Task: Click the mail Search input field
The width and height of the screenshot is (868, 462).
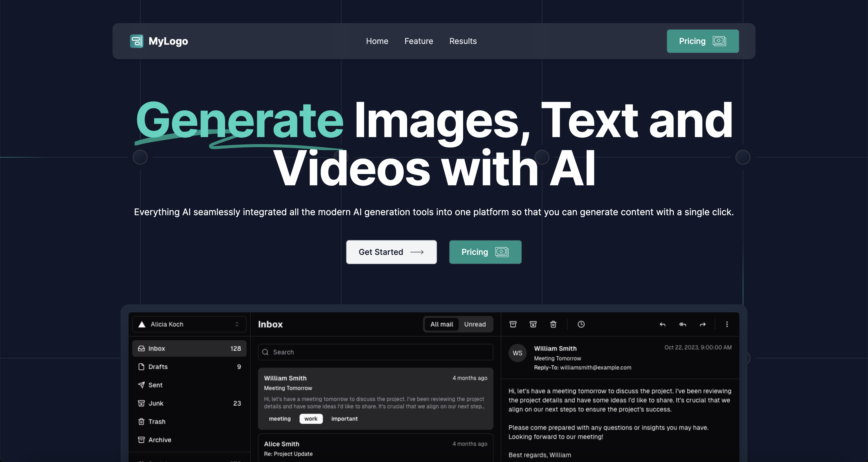Action: pyautogui.click(x=376, y=352)
